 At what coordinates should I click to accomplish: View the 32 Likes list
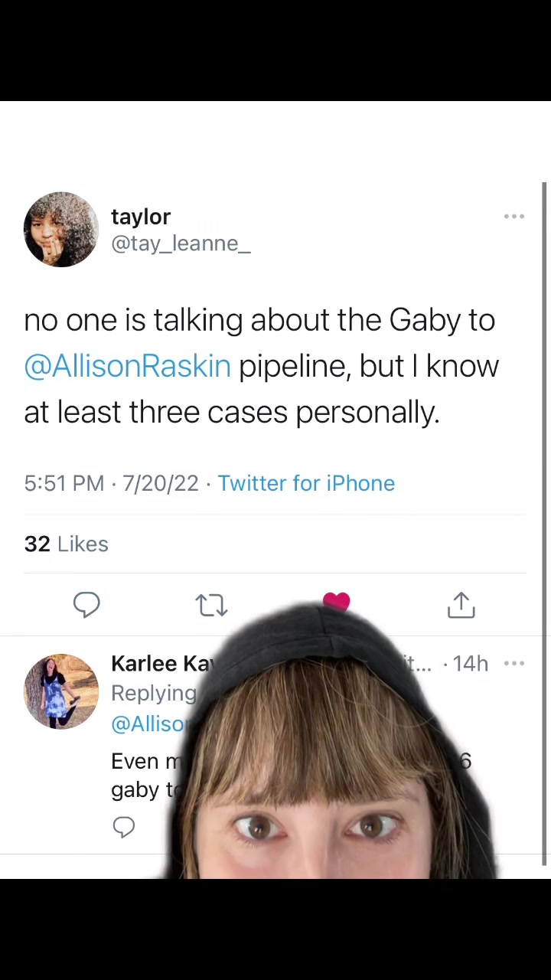[x=66, y=544]
